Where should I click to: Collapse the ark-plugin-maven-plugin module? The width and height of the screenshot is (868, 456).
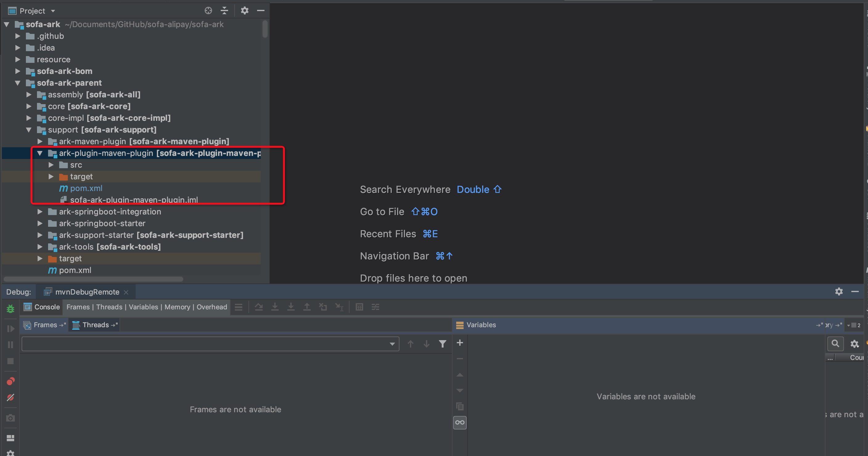click(40, 153)
